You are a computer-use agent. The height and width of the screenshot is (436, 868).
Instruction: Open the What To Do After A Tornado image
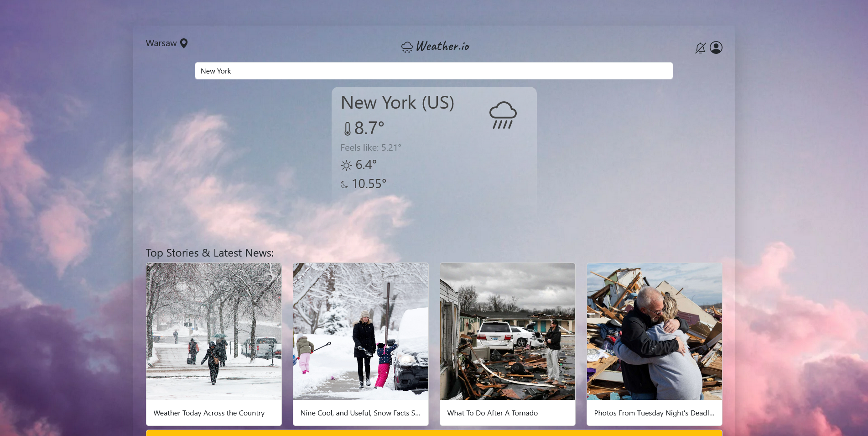point(508,331)
